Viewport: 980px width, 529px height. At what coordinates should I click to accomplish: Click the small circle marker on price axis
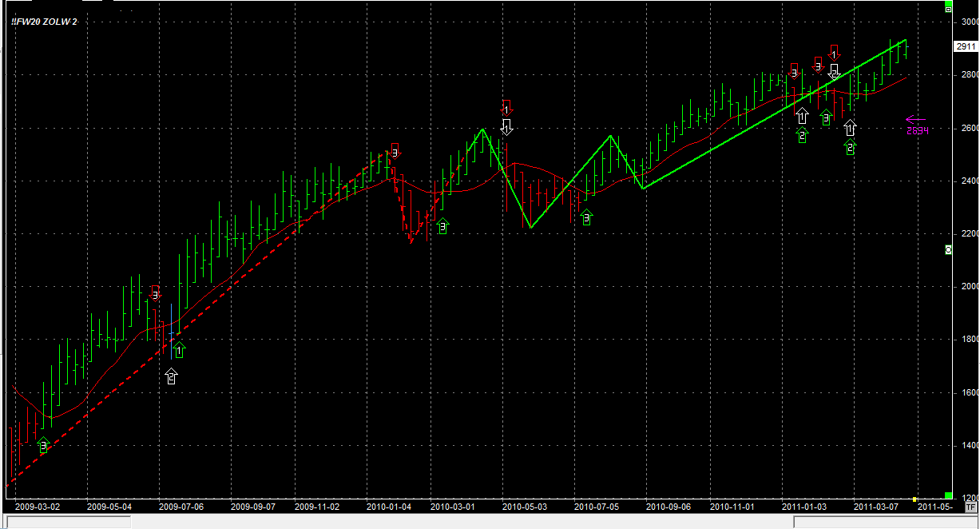coord(948,250)
